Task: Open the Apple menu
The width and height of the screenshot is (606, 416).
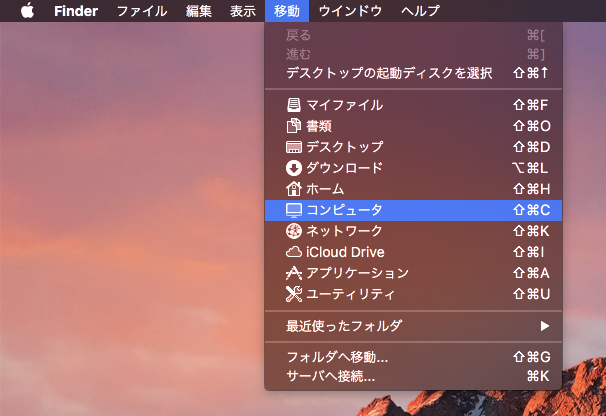Action: pyautogui.click(x=27, y=10)
